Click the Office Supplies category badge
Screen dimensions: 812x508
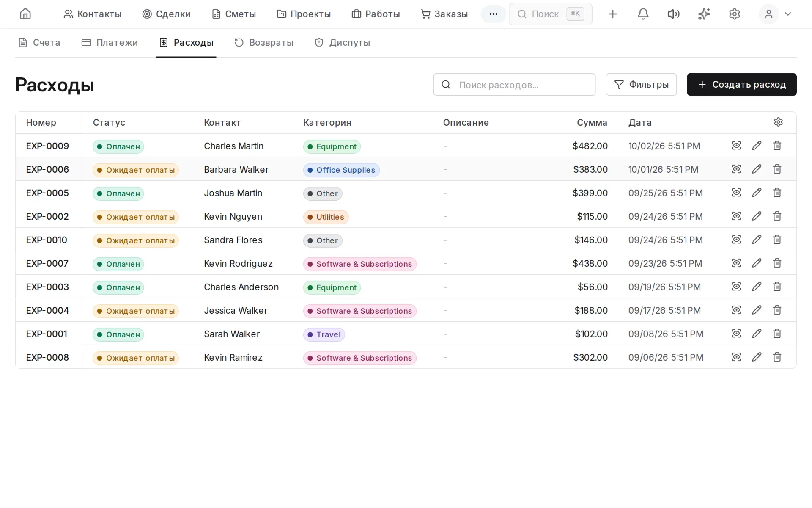click(x=341, y=170)
